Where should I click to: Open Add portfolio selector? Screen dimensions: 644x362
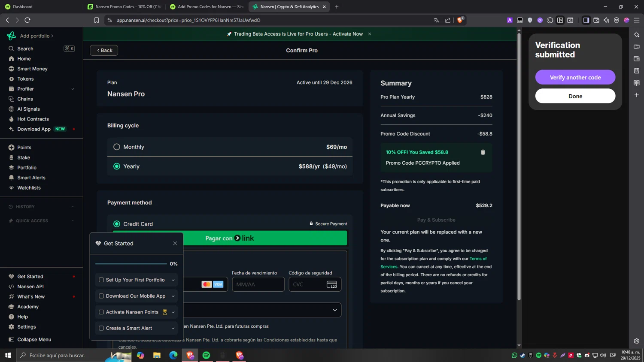[36, 36]
